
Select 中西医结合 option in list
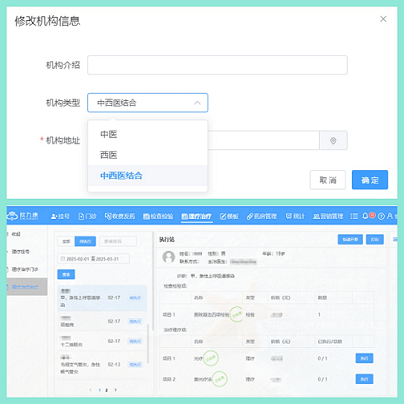(x=147, y=176)
